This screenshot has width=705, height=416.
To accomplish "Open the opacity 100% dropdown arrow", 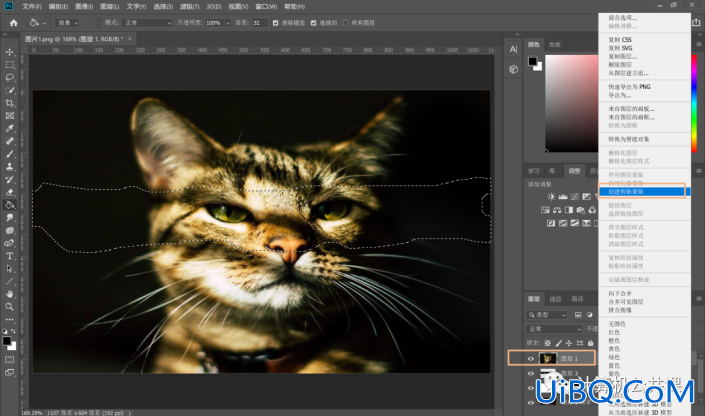I will pos(228,23).
